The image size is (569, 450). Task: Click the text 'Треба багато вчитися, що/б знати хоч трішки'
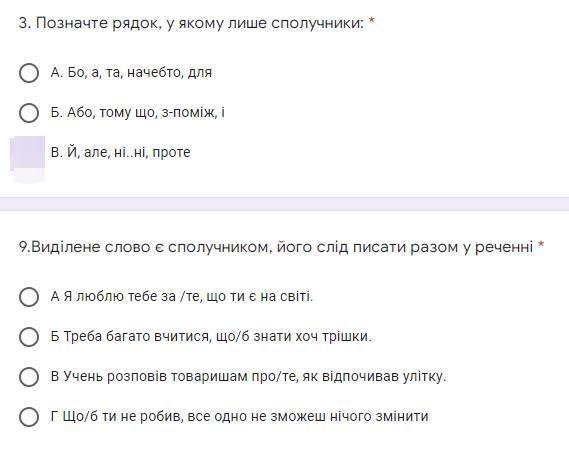tap(218, 336)
